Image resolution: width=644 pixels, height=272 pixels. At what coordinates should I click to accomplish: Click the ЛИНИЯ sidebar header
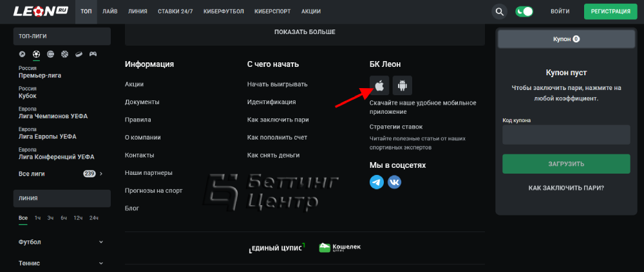[x=62, y=198]
